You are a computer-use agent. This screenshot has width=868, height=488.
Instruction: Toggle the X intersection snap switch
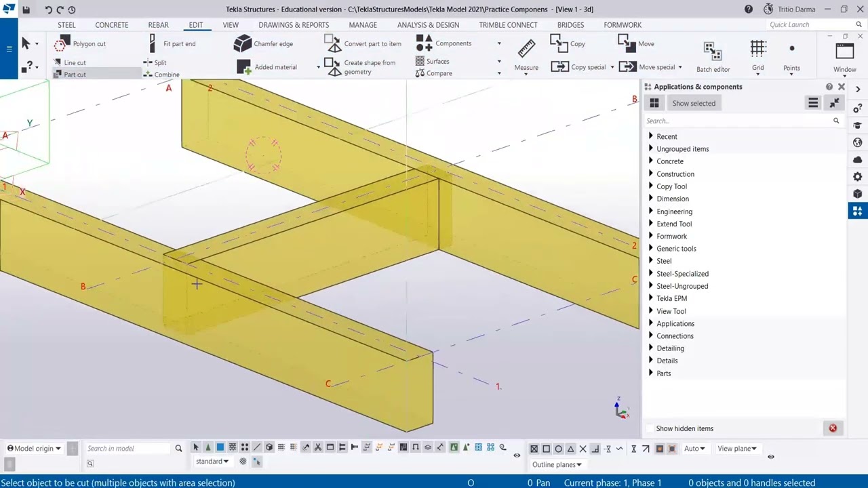click(x=583, y=449)
